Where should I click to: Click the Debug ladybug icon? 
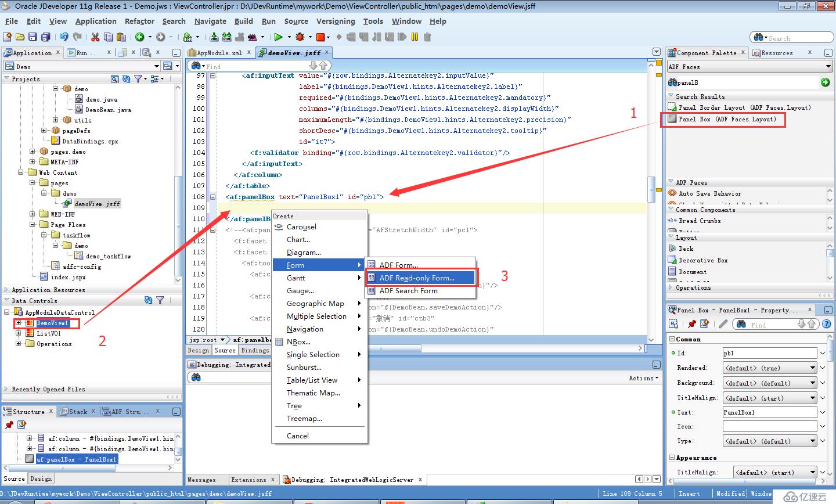coord(300,37)
